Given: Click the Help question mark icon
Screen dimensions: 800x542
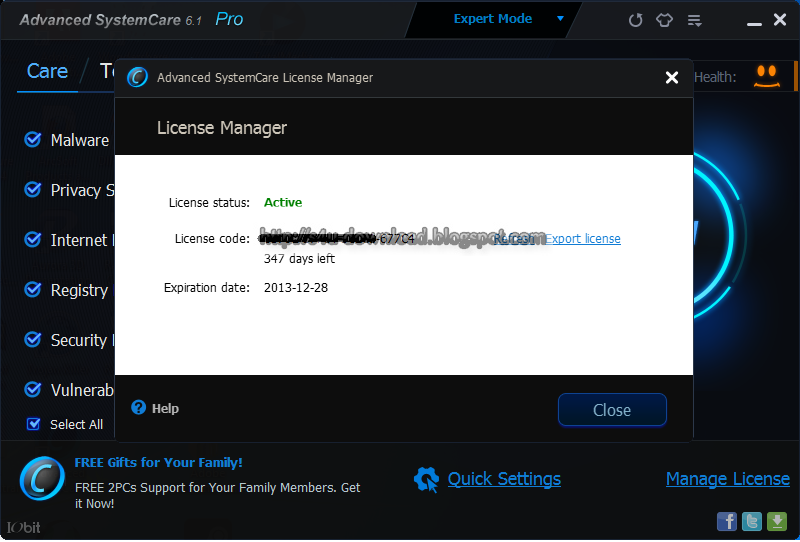Looking at the screenshot, I should (138, 407).
